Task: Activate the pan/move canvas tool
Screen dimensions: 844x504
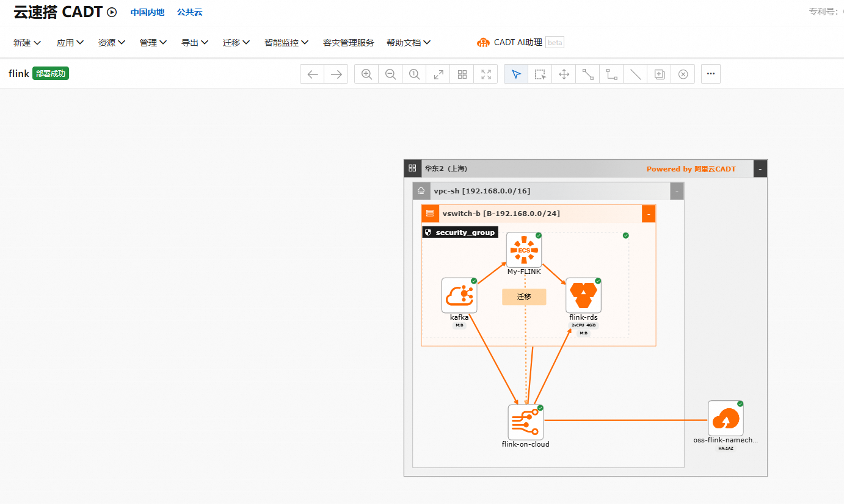Action: [564, 74]
